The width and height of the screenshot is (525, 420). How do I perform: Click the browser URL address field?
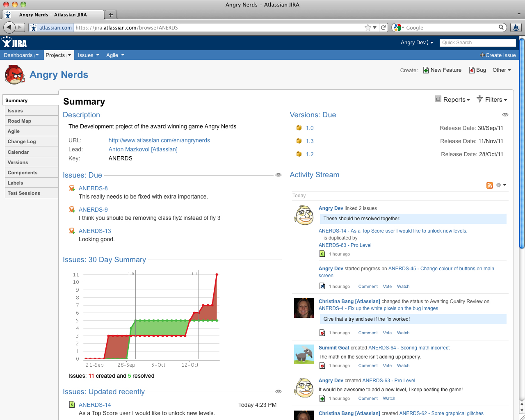click(219, 27)
